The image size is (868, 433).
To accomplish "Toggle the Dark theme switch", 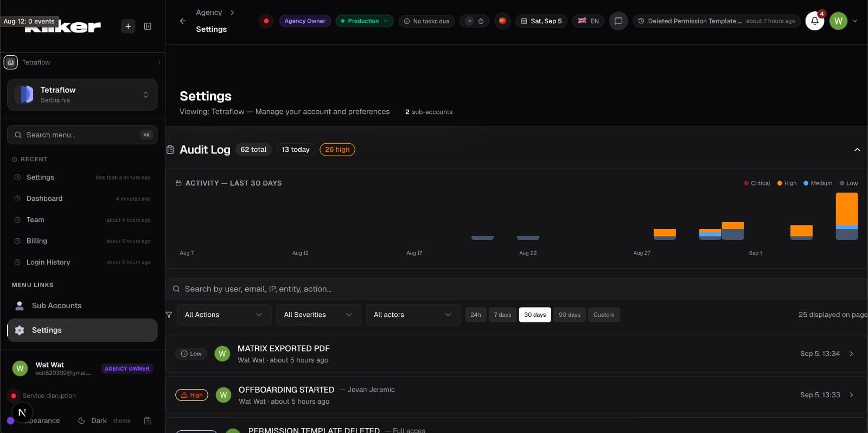I will tap(104, 421).
